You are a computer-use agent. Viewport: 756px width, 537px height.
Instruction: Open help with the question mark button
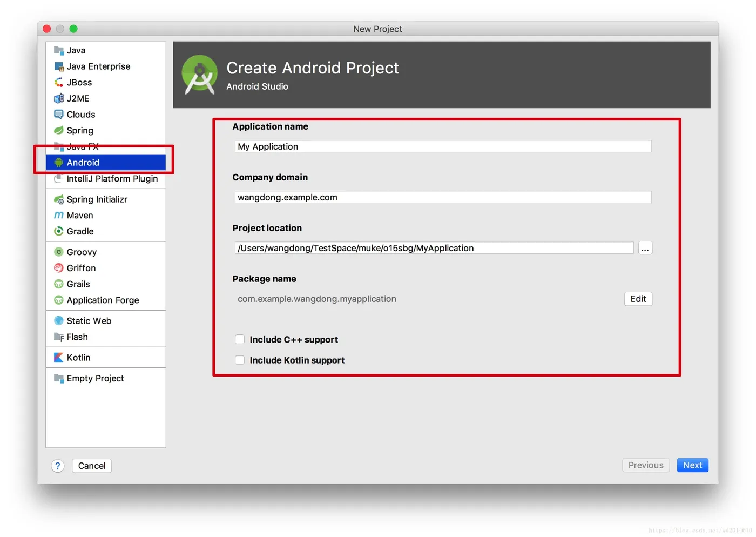click(x=58, y=466)
